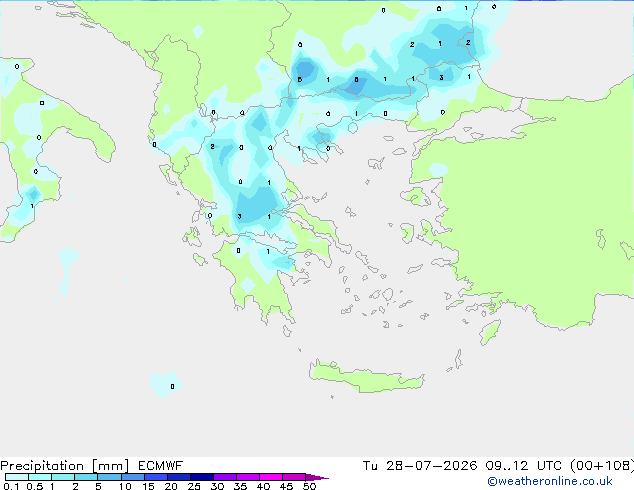Image resolution: width=634 pixels, height=490 pixels.
Task: Click the "[mm]" unit label
Action: 110,466
